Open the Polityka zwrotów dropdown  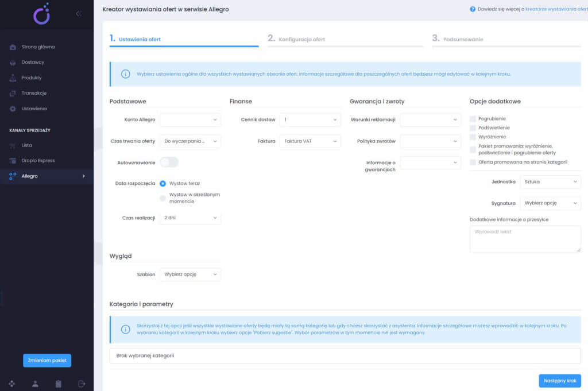pos(430,141)
